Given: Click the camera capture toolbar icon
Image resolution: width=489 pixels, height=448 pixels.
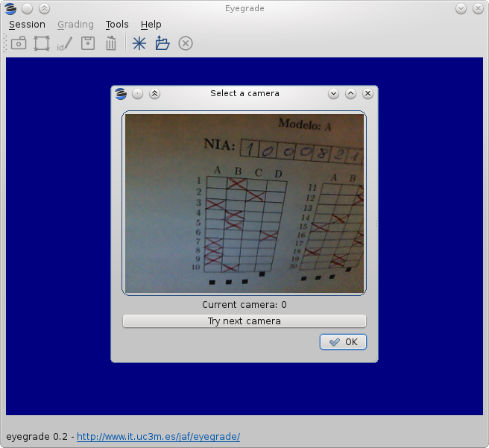Looking at the screenshot, I should click(19, 43).
